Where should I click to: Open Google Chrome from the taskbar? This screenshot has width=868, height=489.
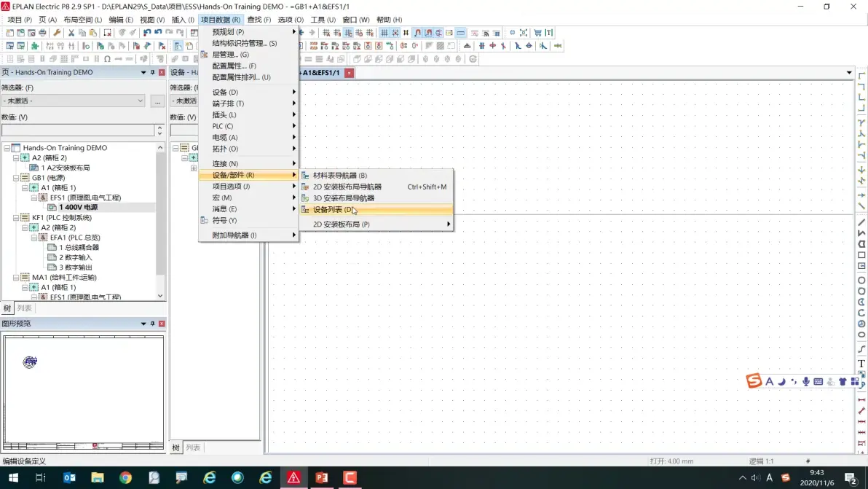click(126, 477)
